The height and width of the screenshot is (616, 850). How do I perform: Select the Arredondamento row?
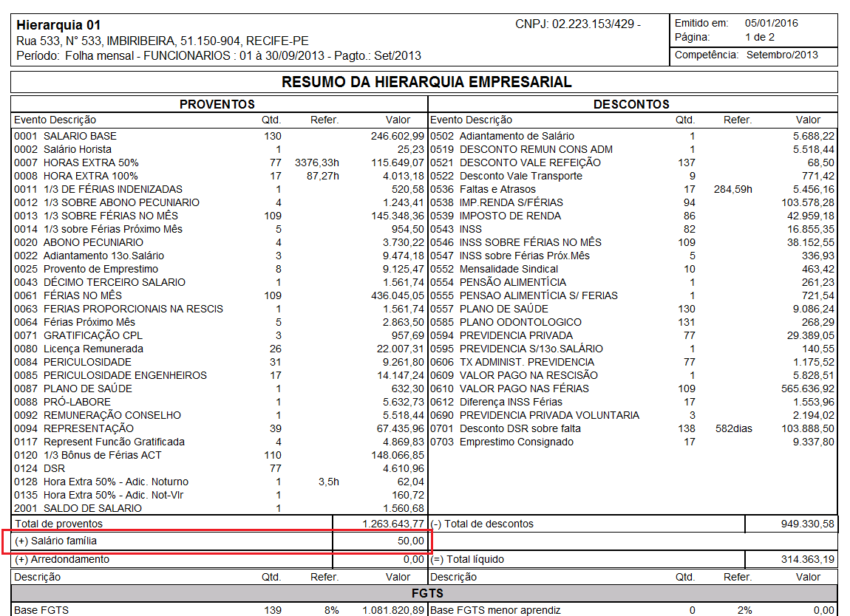(62, 560)
